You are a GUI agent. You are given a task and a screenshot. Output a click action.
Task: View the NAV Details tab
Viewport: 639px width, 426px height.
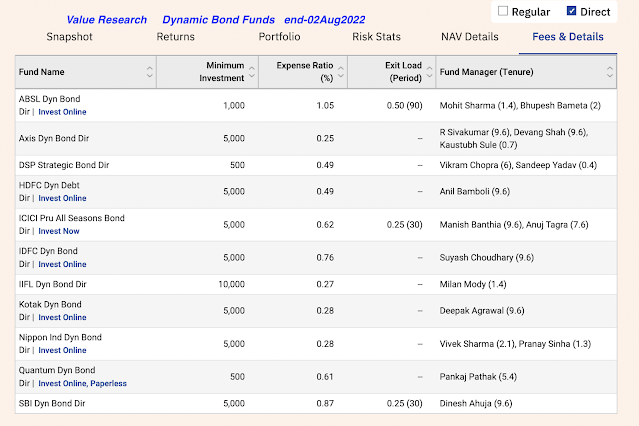[470, 37]
